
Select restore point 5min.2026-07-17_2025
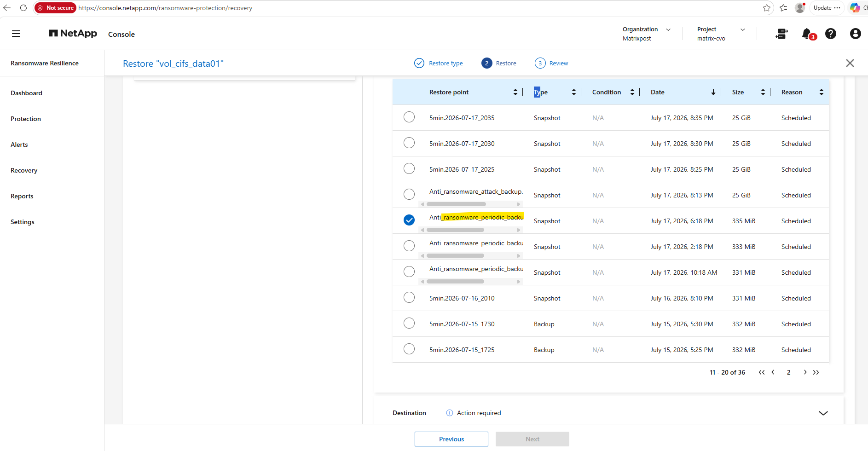click(x=409, y=168)
